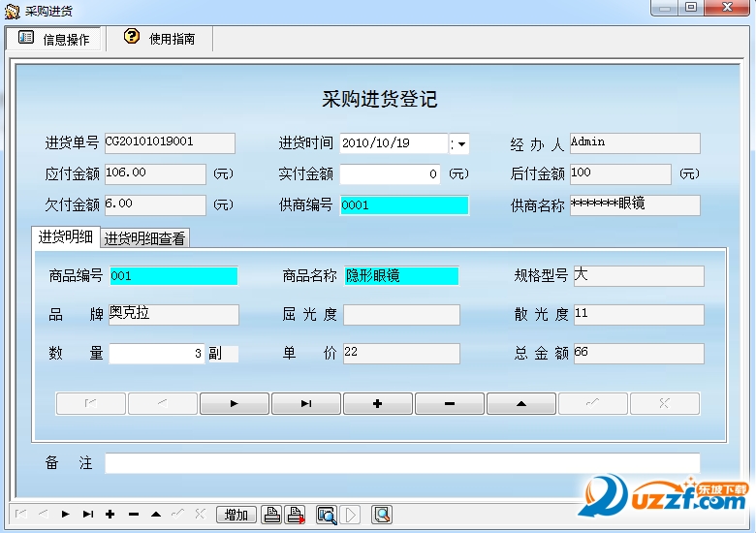
Task: Click the 进货时间 date field
Action: 394,143
